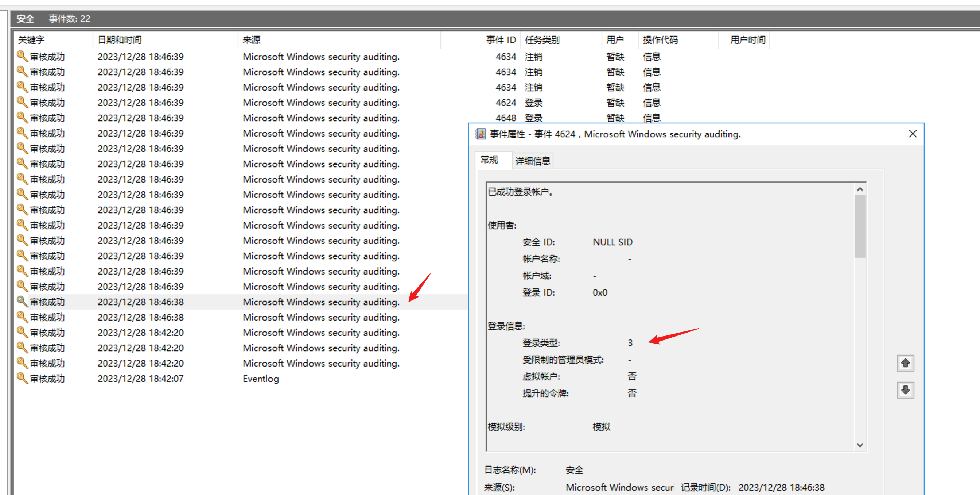Click the event properties dialog title icon

pos(481,134)
